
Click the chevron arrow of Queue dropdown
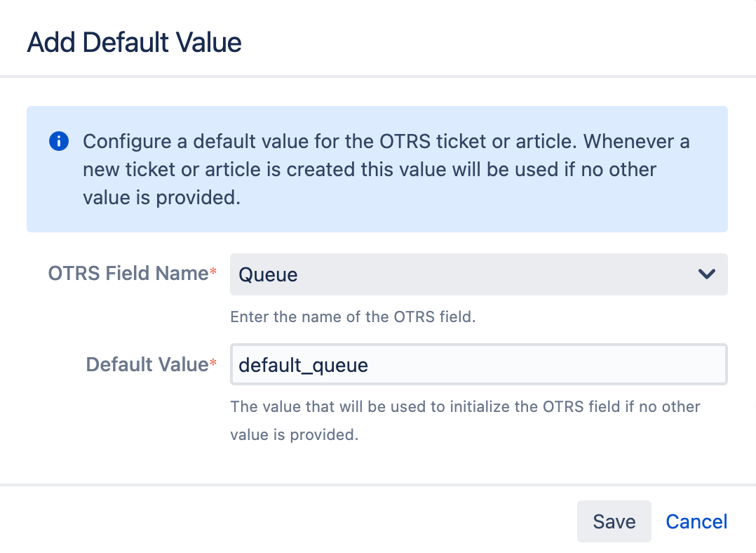point(706,274)
